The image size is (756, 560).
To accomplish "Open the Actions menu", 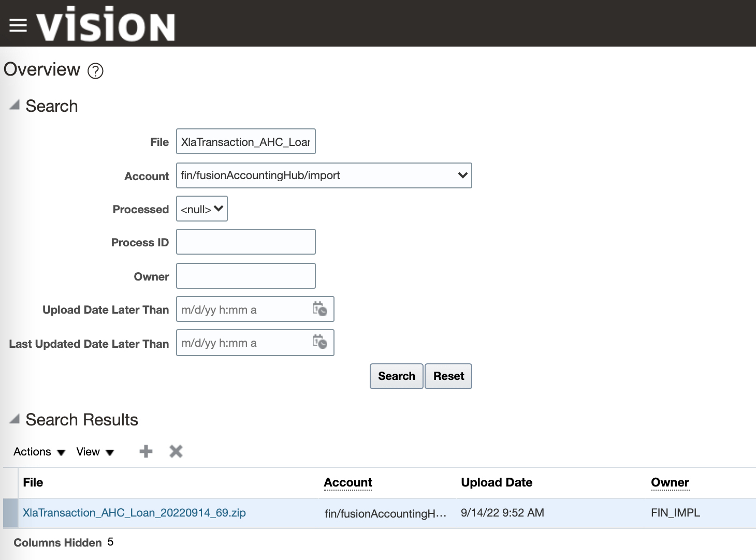I will click(38, 451).
